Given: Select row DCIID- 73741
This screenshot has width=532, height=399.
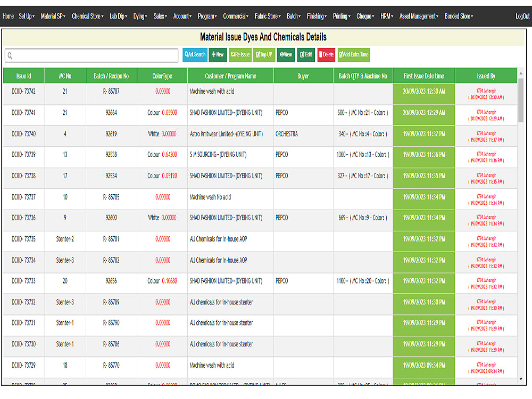Looking at the screenshot, I should [260, 115].
